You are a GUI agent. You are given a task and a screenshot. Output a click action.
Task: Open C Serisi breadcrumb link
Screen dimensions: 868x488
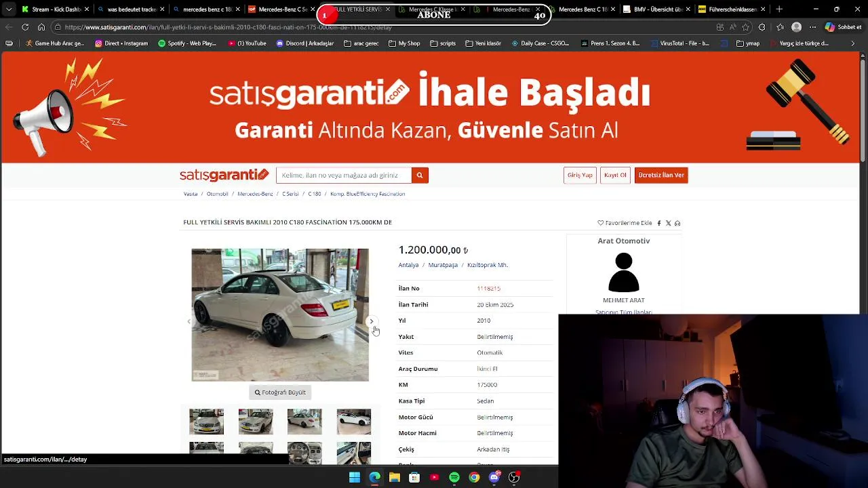(290, 194)
